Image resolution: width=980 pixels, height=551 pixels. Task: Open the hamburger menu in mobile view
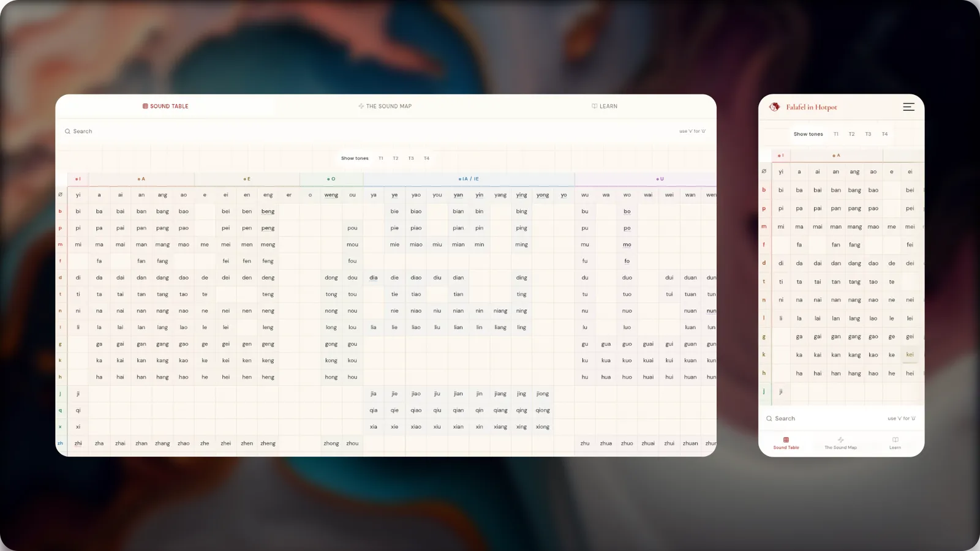pos(908,107)
